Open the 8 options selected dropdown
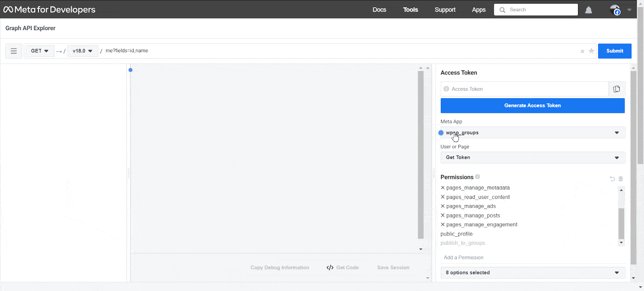 [x=533, y=273]
